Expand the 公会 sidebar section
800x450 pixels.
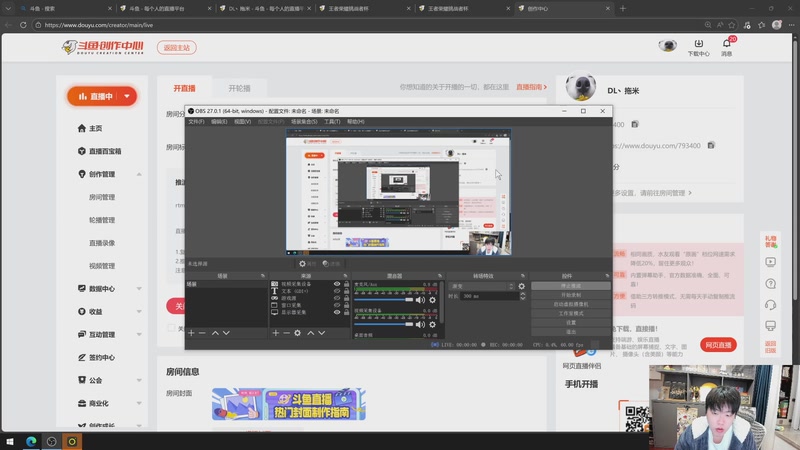pos(139,381)
